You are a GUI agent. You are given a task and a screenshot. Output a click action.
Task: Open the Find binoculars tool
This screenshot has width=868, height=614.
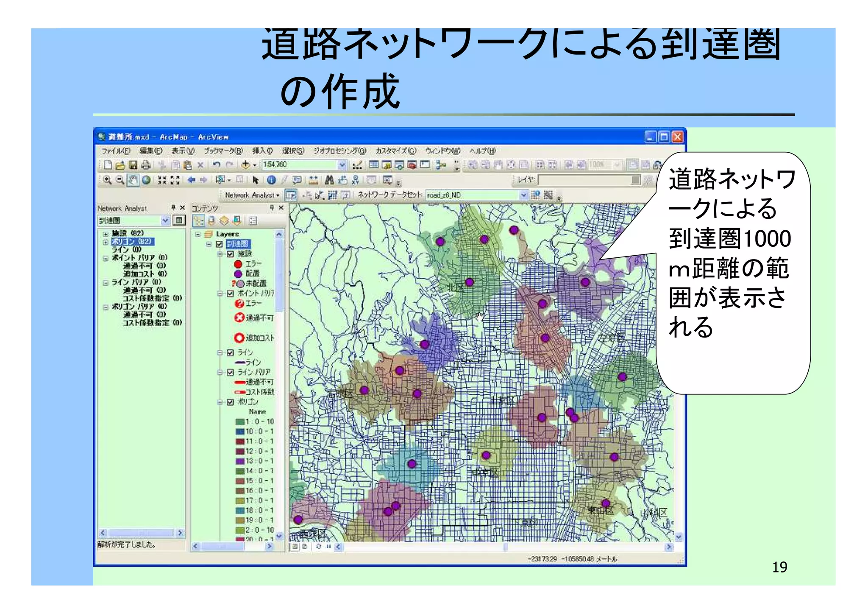tap(329, 180)
